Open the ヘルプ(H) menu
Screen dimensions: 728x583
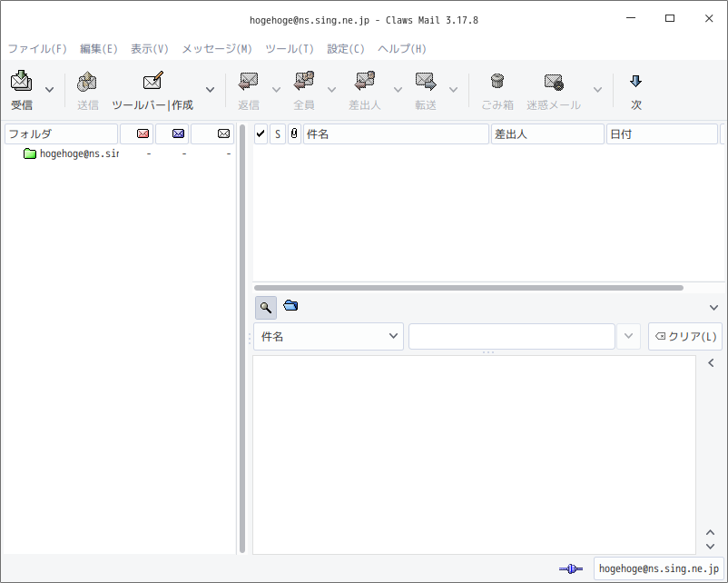click(x=401, y=49)
